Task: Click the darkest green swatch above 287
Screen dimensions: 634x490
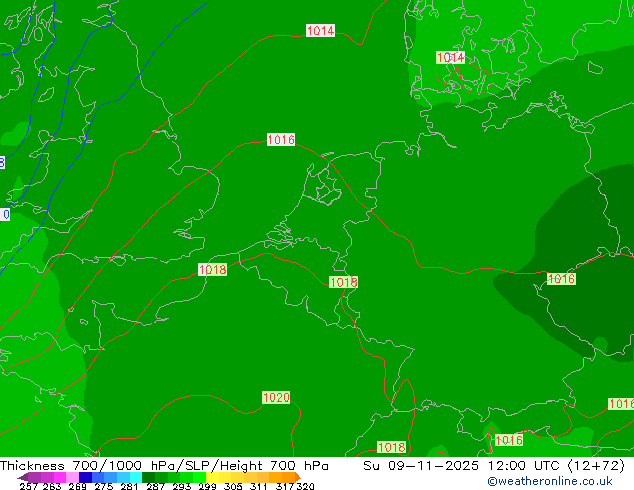Action: (x=148, y=477)
